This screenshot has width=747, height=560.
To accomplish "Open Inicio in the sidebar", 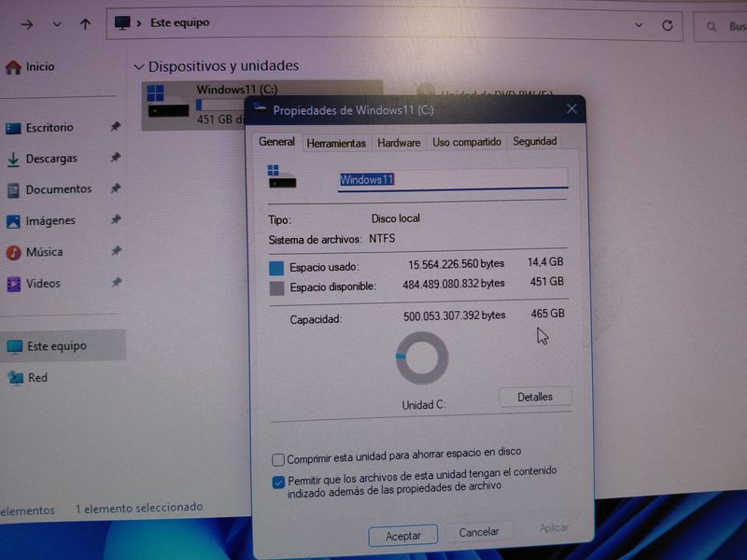I will (30, 66).
